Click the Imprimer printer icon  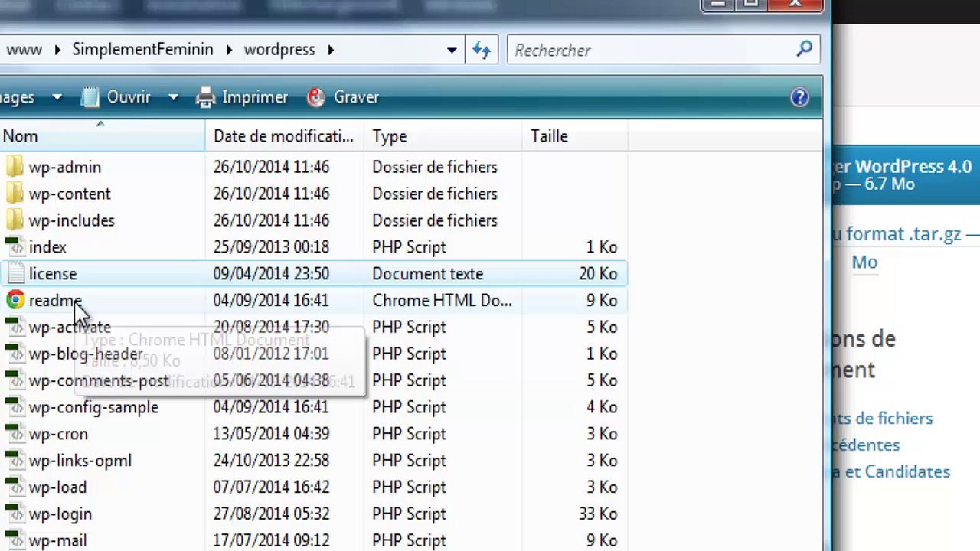pos(205,97)
